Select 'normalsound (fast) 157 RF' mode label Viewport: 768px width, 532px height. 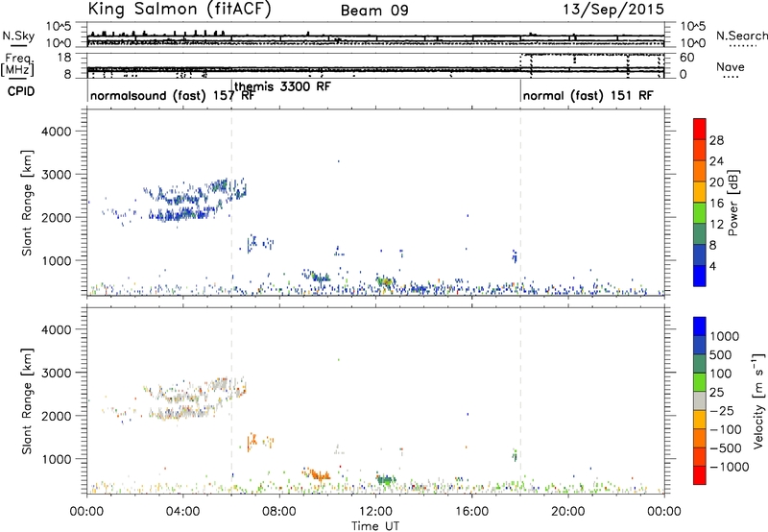(173, 95)
